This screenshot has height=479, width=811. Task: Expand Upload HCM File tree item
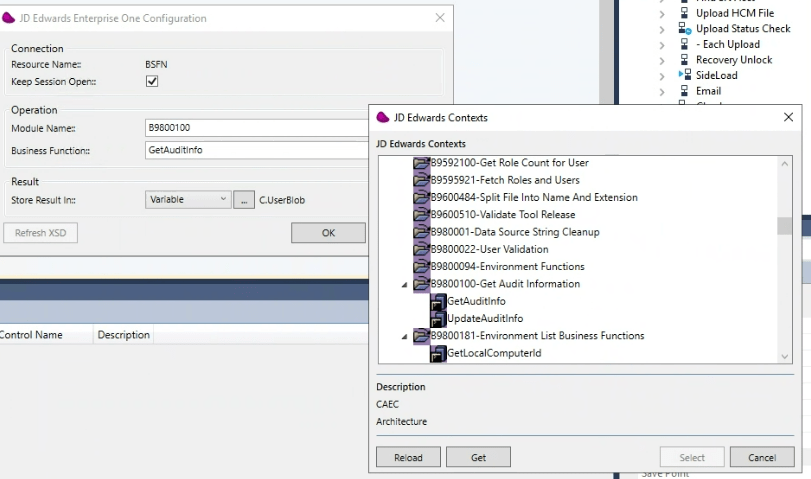662,14
